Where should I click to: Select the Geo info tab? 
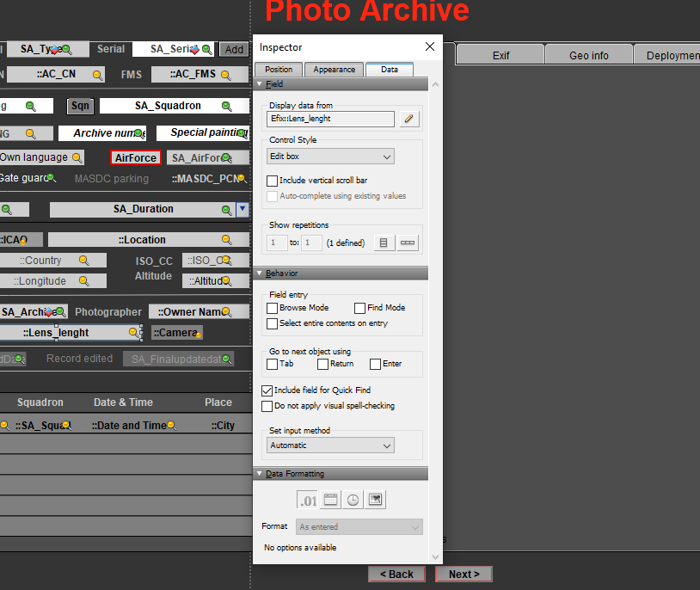pos(588,53)
